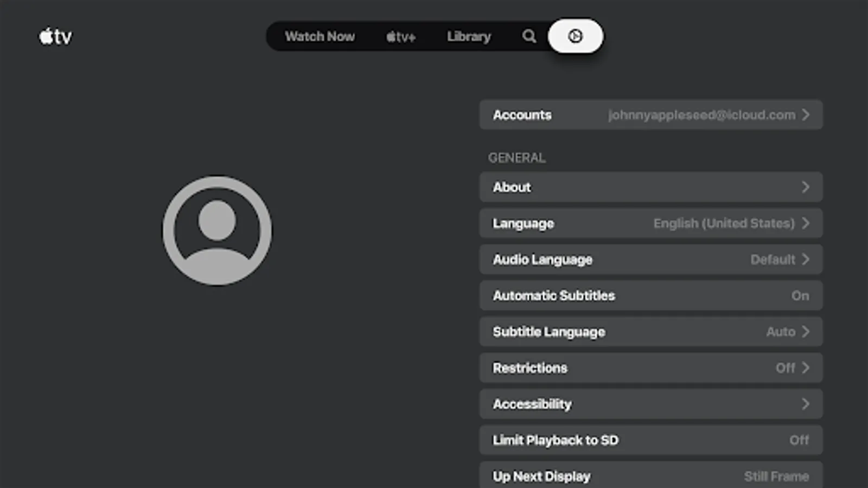Open the Apple TV+ tab

point(401,37)
